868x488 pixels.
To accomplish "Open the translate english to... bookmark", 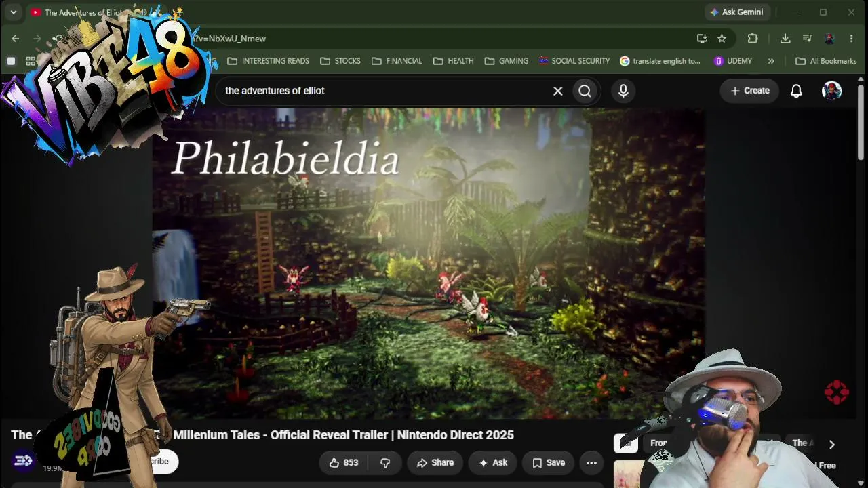I will click(660, 61).
